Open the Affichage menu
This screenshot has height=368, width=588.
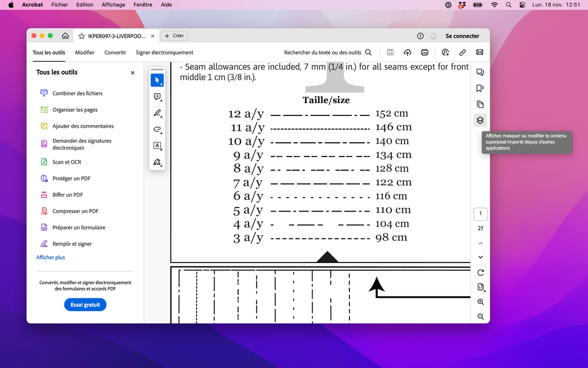tap(113, 4)
